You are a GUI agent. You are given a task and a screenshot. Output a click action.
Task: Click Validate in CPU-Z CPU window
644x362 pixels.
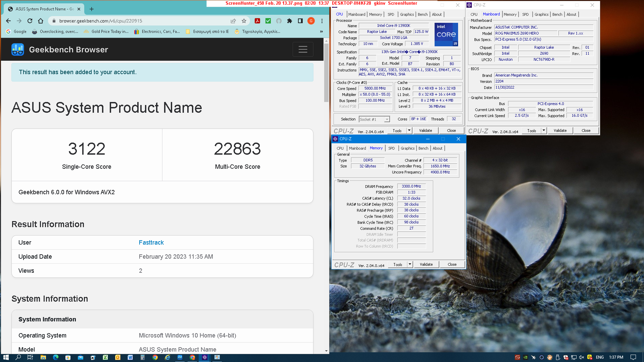coord(426,131)
